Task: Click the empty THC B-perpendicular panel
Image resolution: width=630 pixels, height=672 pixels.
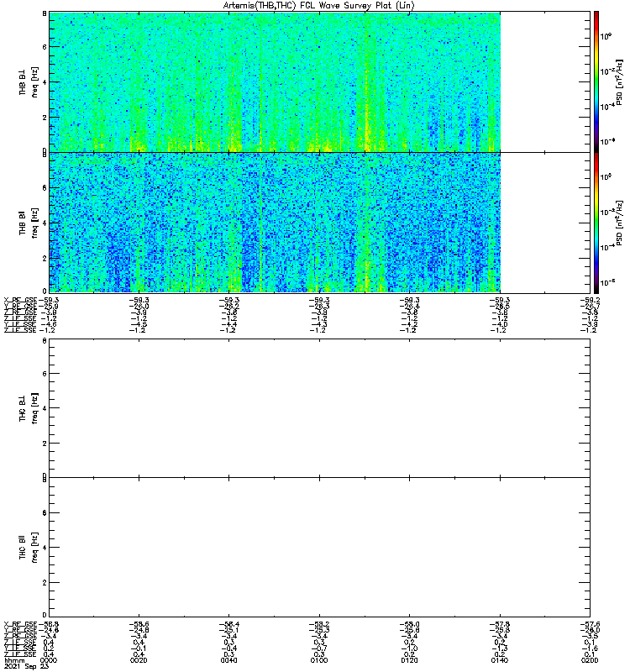Action: (320, 408)
